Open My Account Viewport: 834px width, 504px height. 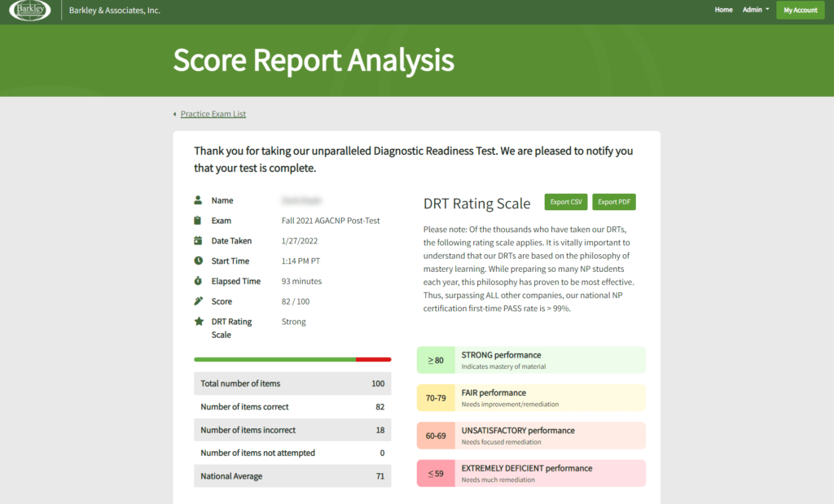800,10
